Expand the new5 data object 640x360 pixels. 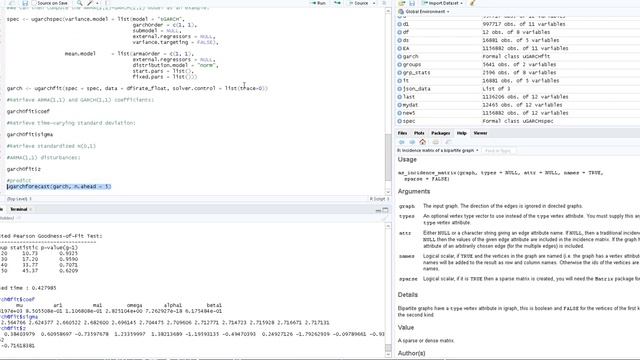(400, 113)
